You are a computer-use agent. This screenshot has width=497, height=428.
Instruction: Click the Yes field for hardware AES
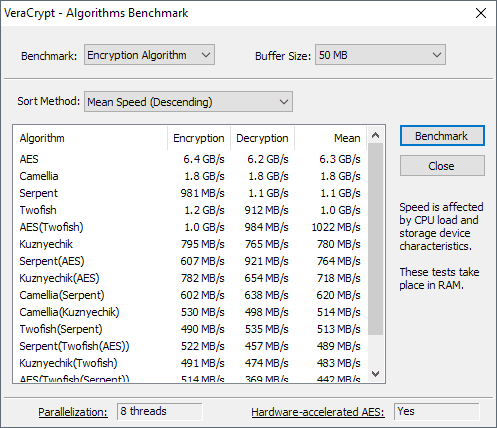coord(436,411)
